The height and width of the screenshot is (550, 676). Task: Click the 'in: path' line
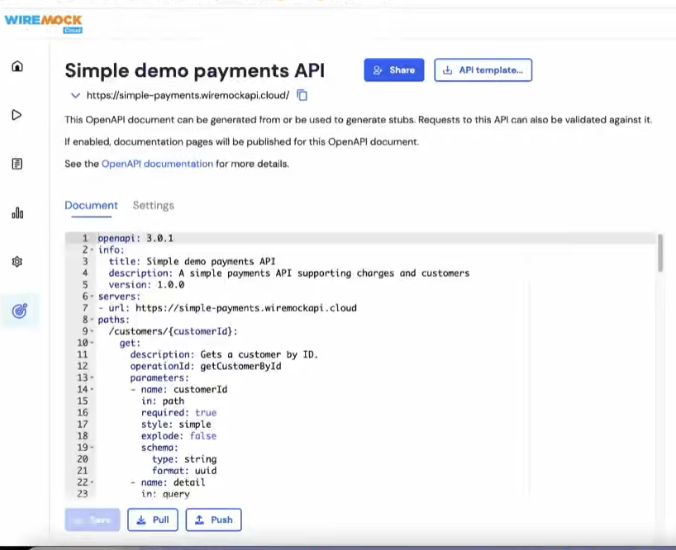tap(163, 401)
